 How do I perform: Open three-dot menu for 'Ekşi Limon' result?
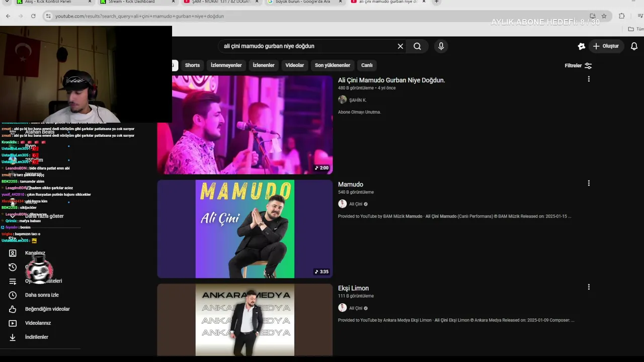[589, 287]
